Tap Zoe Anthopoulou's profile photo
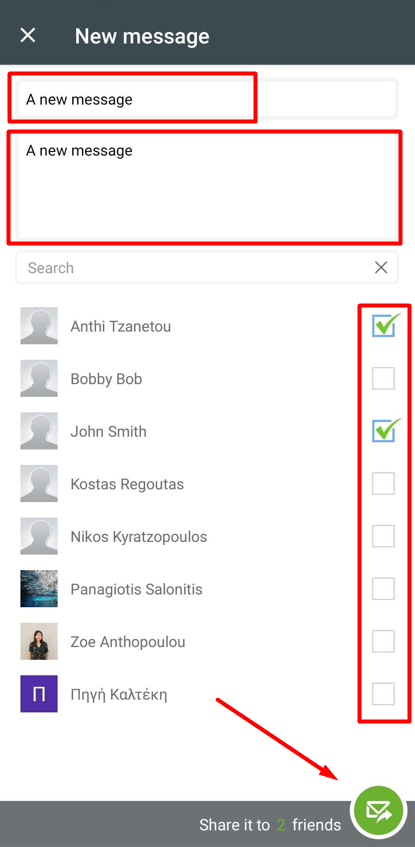The width and height of the screenshot is (415, 847). tap(39, 641)
